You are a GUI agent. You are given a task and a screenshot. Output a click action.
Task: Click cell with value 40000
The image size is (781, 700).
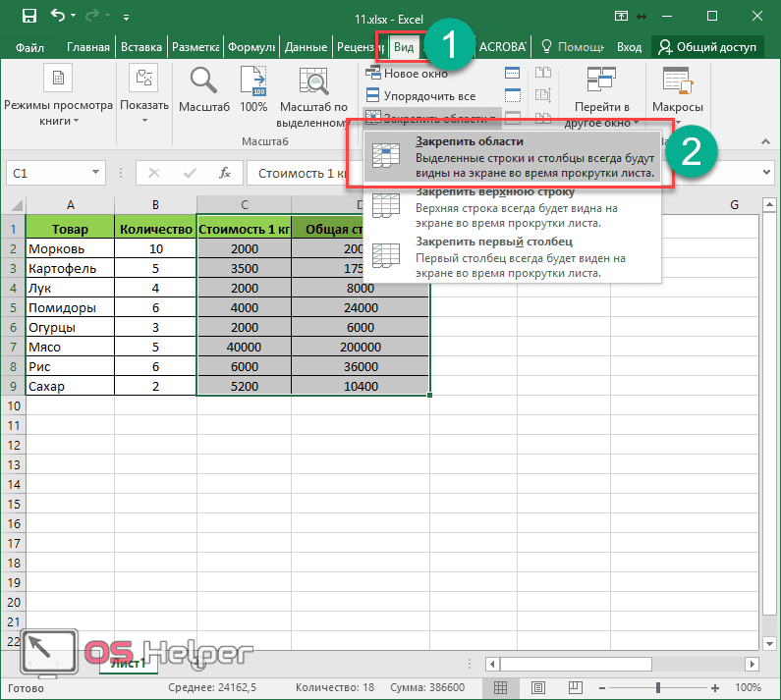click(244, 347)
